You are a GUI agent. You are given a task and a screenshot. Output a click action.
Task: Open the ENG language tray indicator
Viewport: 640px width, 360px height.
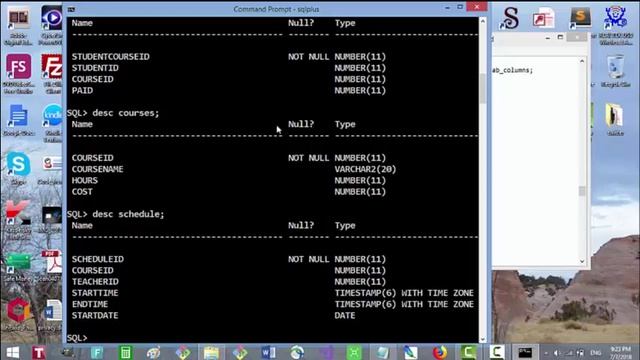point(596,353)
